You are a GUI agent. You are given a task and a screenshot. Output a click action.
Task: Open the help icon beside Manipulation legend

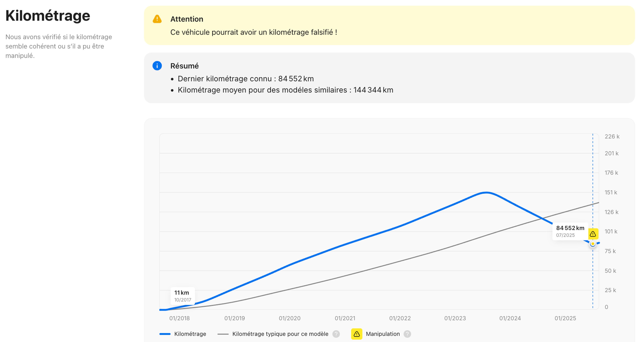point(407,334)
